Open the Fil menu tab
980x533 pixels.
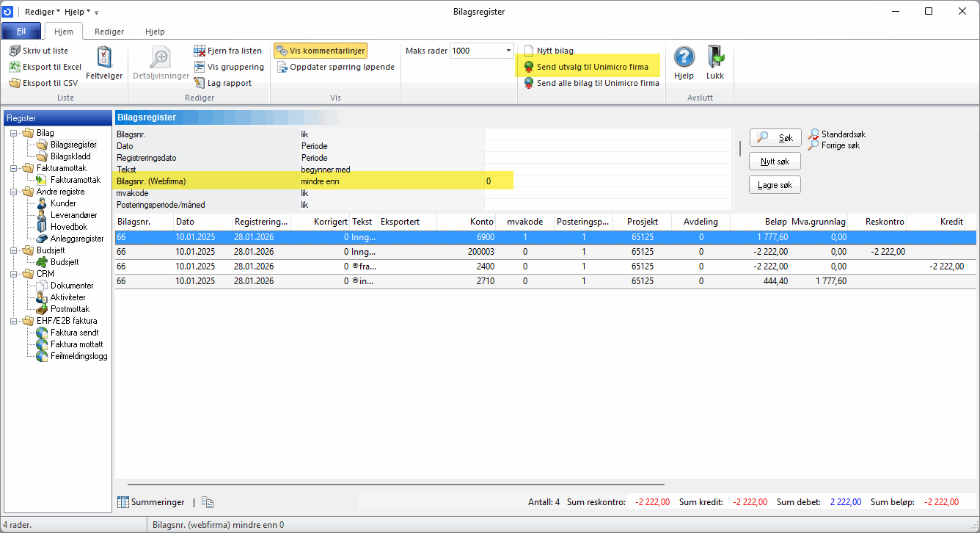click(21, 32)
